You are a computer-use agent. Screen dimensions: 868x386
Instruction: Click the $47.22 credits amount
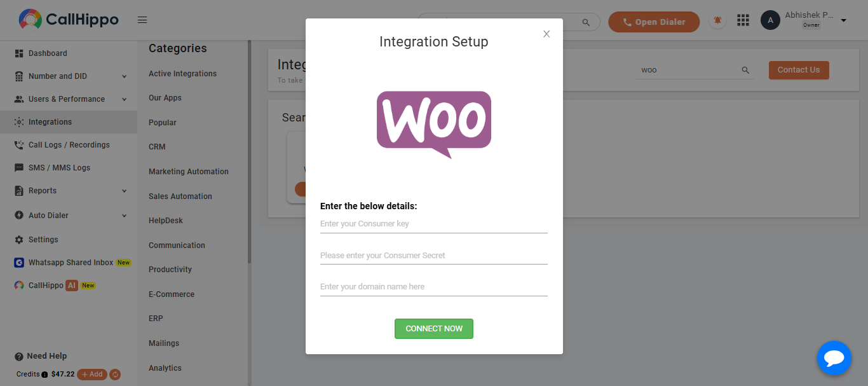(63, 375)
